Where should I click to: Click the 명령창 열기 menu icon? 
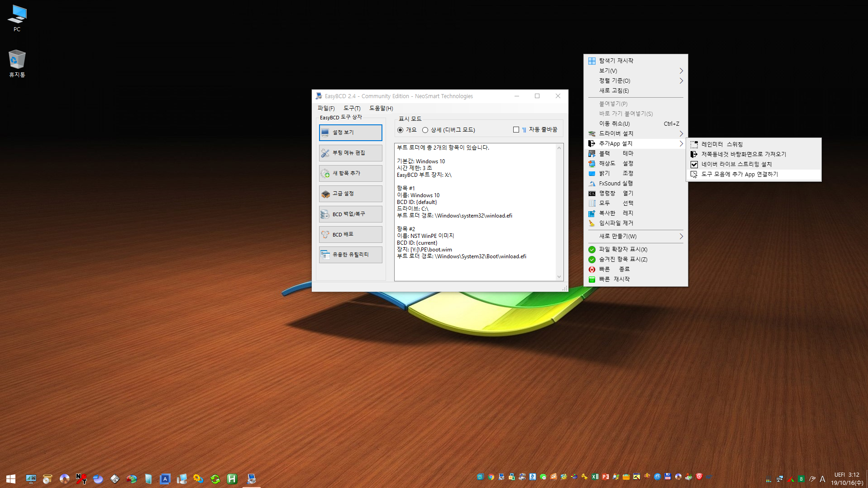[591, 193]
